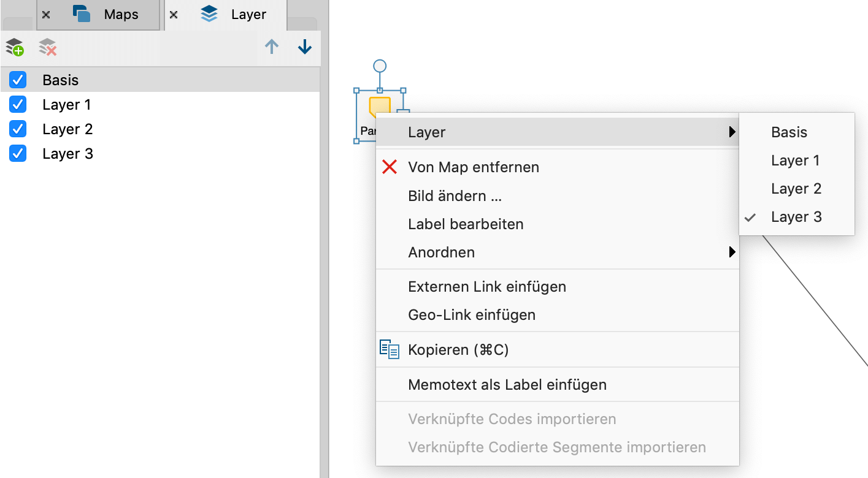Select Basis in the layer submenu
This screenshot has height=478, width=868.
point(789,132)
